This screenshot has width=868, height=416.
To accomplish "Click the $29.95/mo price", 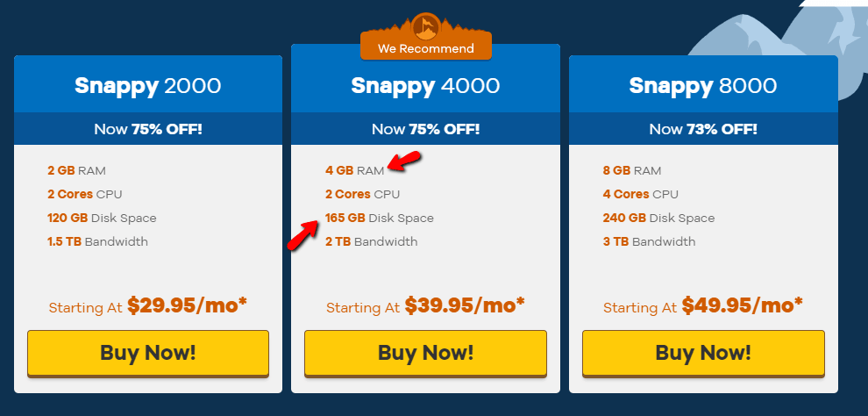I will [187, 305].
